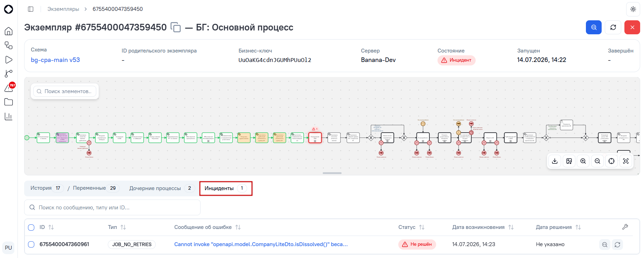Click the Не решён status badge
Screen dimensions: 644x258
(417, 244)
